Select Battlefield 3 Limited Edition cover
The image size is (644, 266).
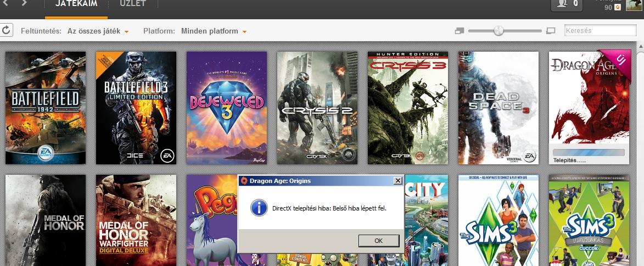point(136,108)
